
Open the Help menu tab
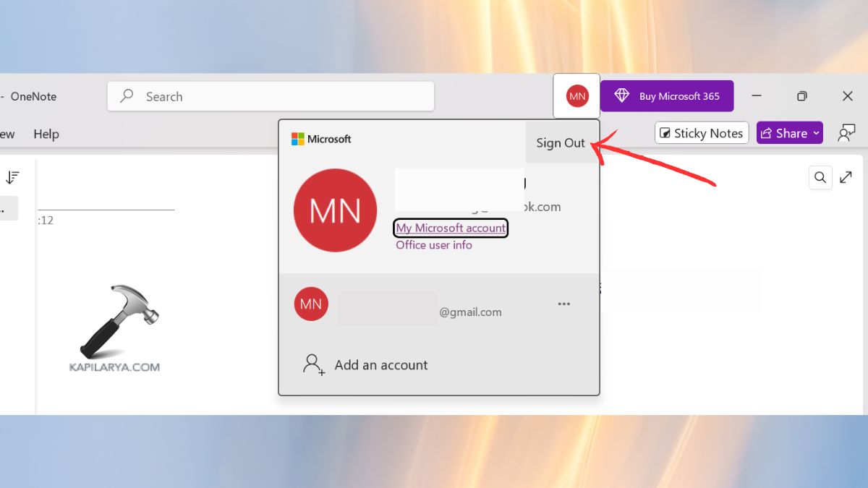click(46, 134)
